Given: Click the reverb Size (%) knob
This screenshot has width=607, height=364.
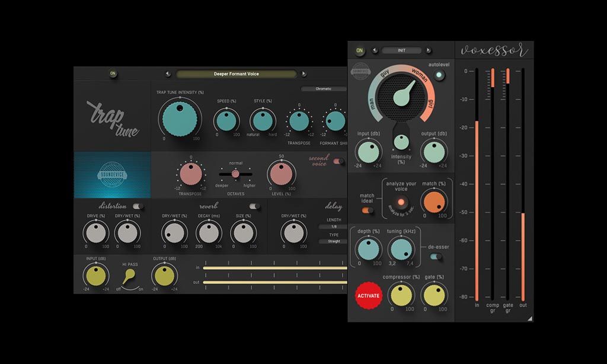Looking at the screenshot, I should pyautogui.click(x=244, y=233).
